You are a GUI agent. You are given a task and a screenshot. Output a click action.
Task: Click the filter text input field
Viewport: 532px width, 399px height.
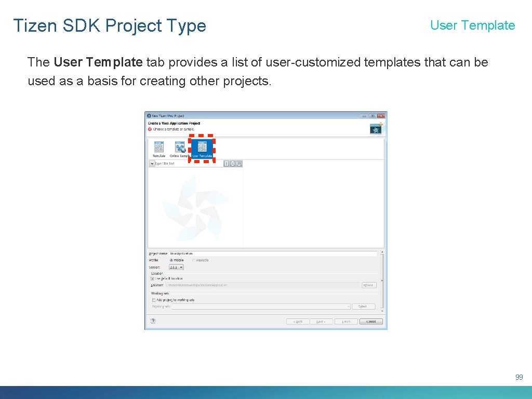[x=189, y=164]
